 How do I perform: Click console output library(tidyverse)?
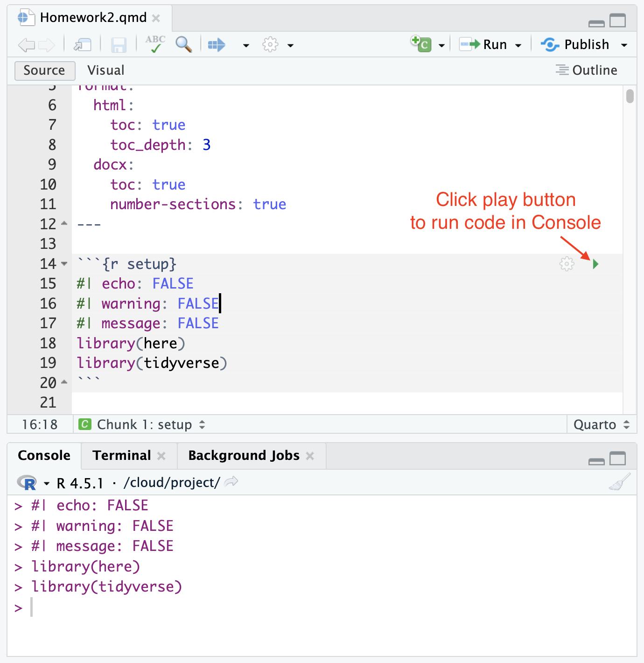(107, 587)
